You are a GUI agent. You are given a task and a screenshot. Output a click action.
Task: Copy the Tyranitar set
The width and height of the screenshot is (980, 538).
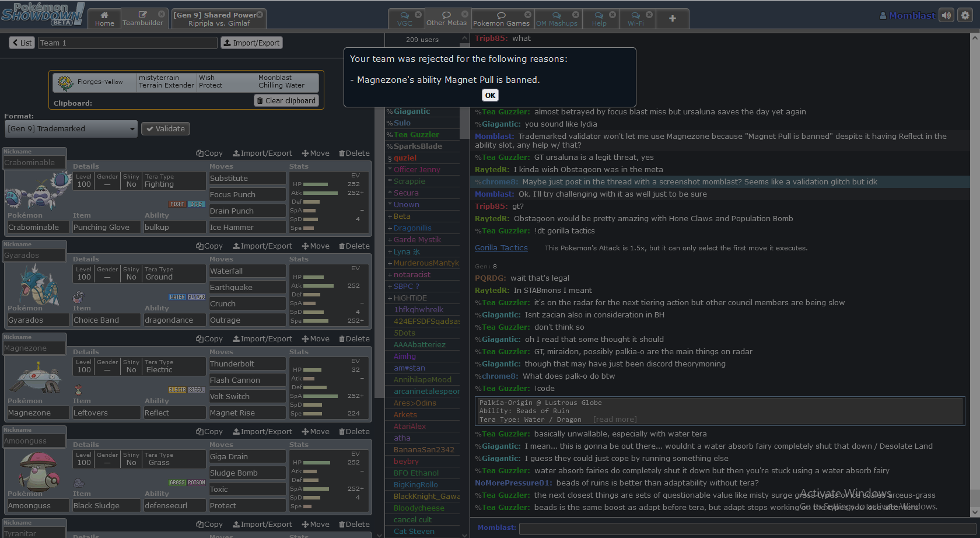[209, 525]
